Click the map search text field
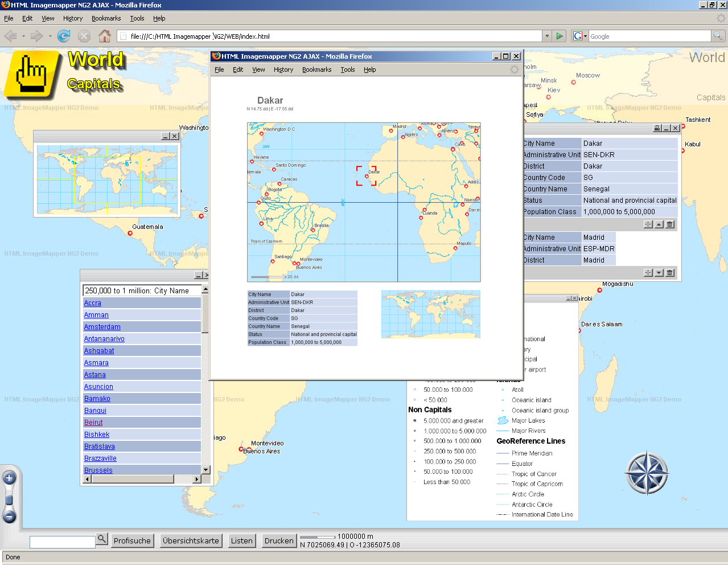This screenshot has width=728, height=565. click(x=62, y=542)
